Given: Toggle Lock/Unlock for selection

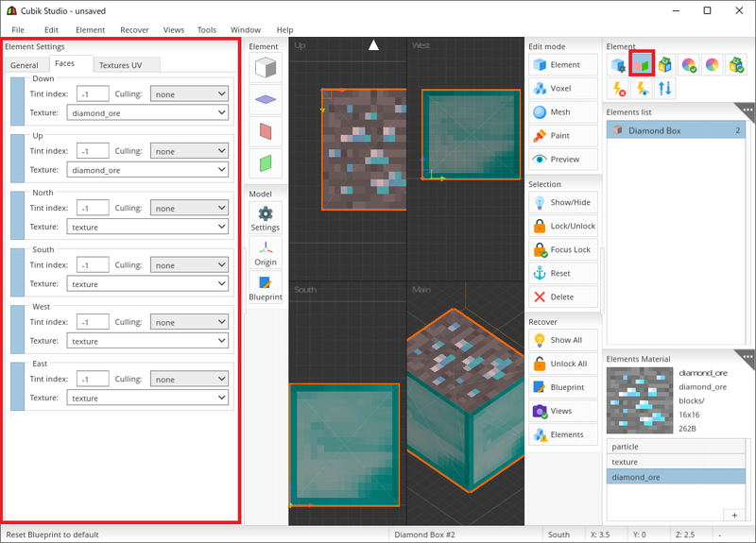Looking at the screenshot, I should click(563, 226).
